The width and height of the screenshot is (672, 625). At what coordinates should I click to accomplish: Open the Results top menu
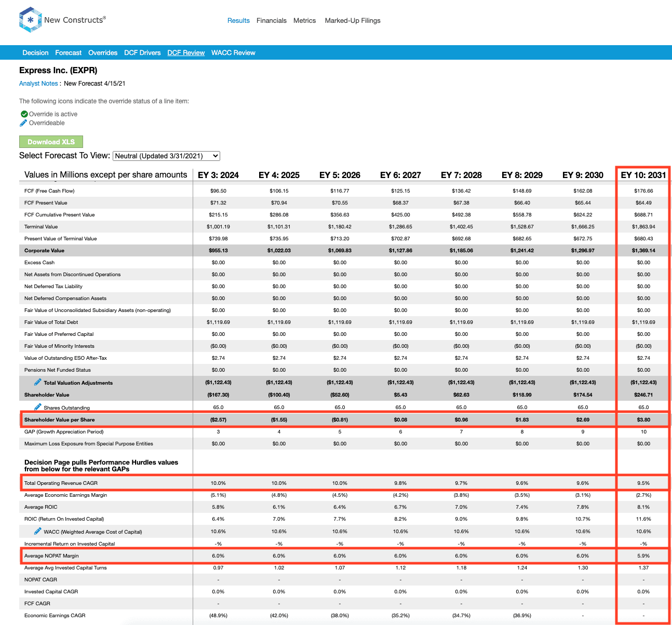(238, 21)
